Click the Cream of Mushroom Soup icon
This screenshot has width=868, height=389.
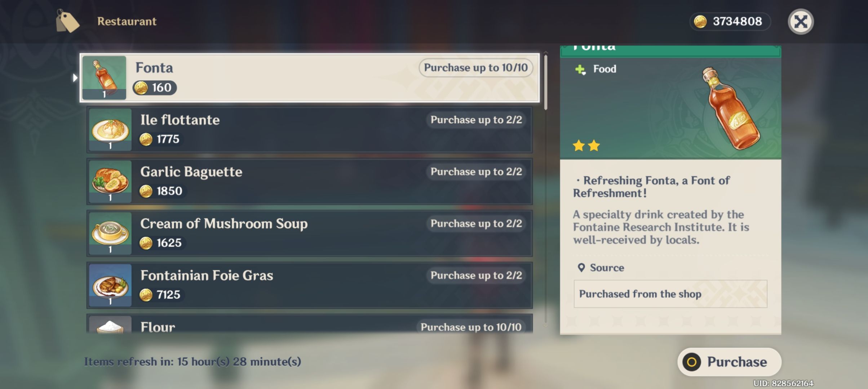pos(110,233)
